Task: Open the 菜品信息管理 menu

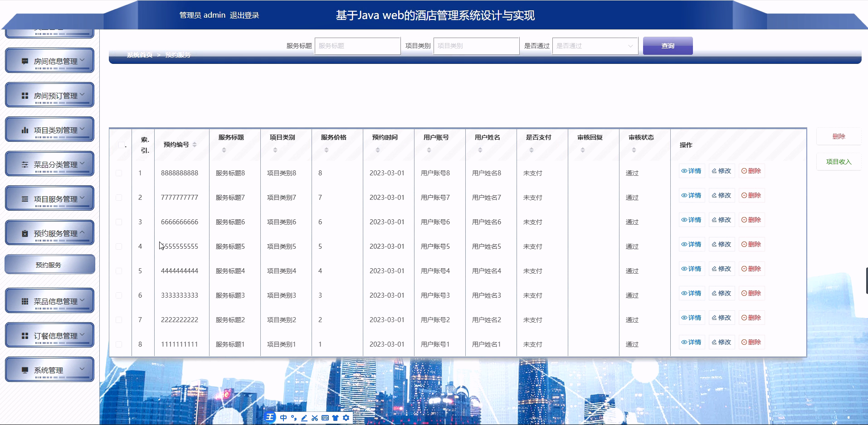Action: point(49,300)
